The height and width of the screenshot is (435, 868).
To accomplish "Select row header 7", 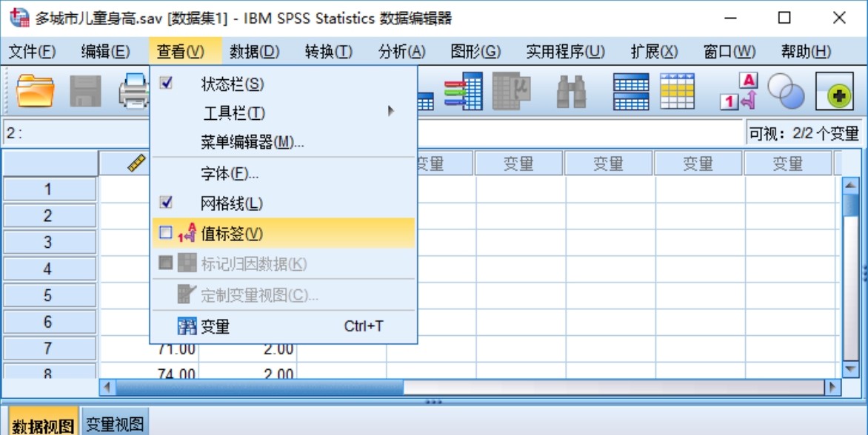I will [50, 348].
